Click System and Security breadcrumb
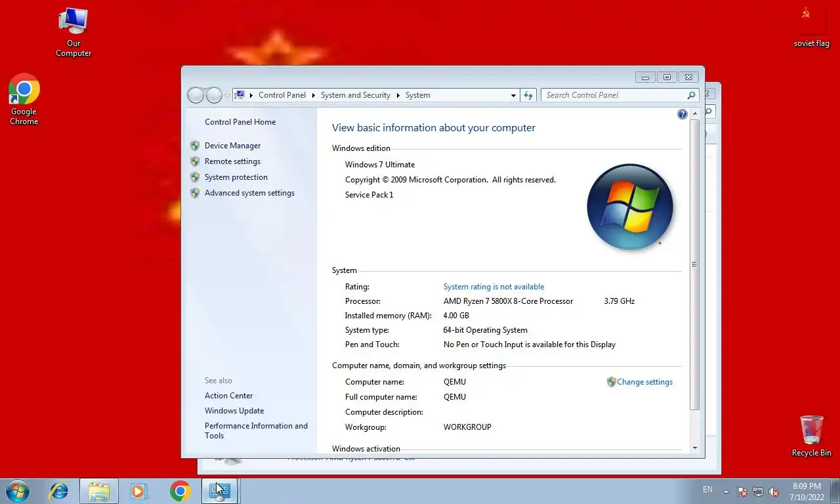The height and width of the screenshot is (504, 840). tap(356, 95)
